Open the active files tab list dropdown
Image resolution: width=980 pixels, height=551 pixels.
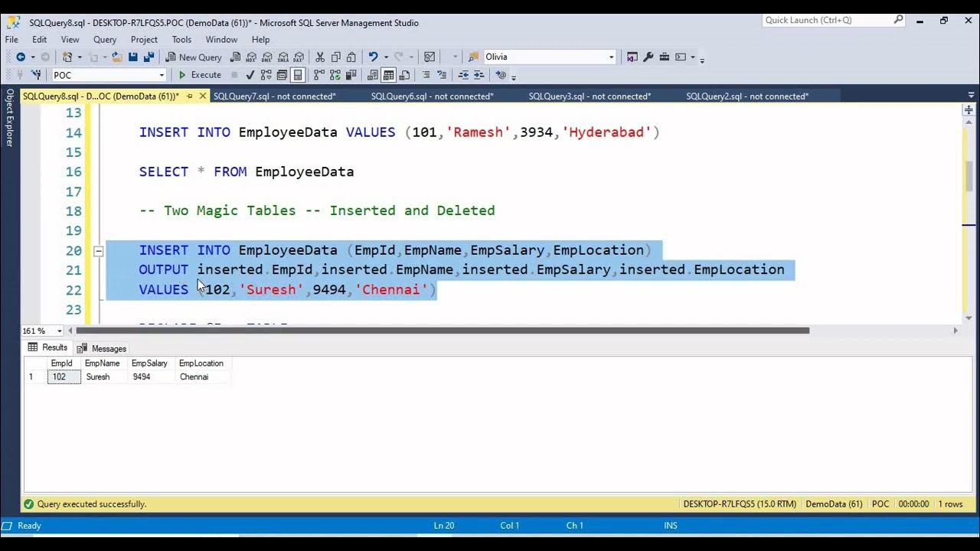pos(971,96)
